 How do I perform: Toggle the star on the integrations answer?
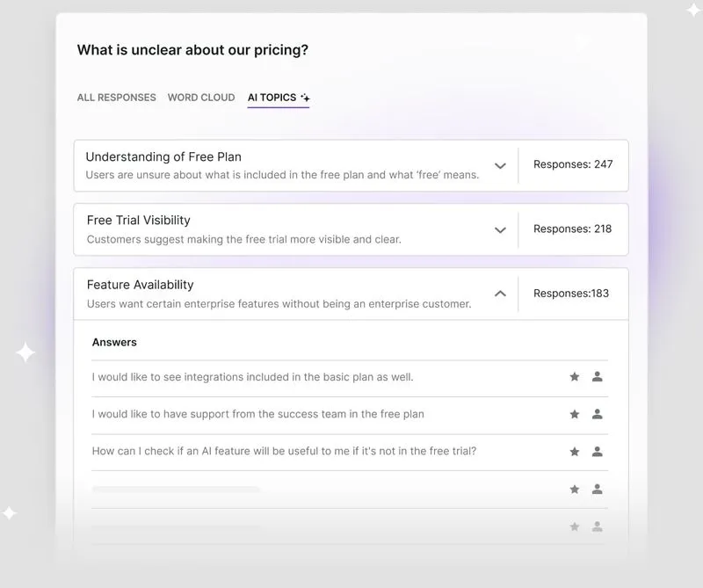pyautogui.click(x=574, y=376)
